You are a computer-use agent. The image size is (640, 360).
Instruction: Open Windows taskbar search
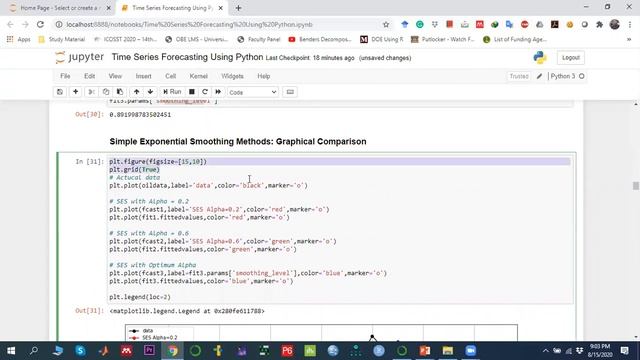click(34, 351)
